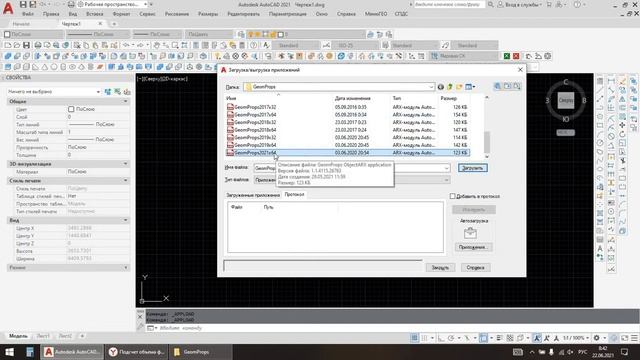Toggle ortho mode in status bar
Viewport: 640px width, 360px height.
441,338
